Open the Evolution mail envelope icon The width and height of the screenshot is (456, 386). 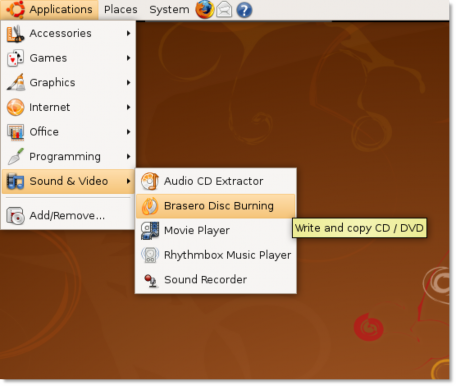(224, 10)
